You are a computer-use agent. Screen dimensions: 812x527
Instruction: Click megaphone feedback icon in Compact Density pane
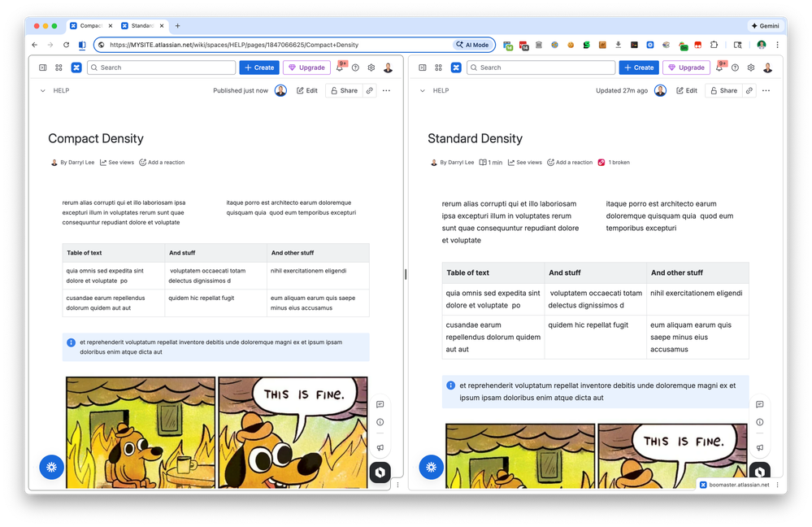click(x=380, y=447)
